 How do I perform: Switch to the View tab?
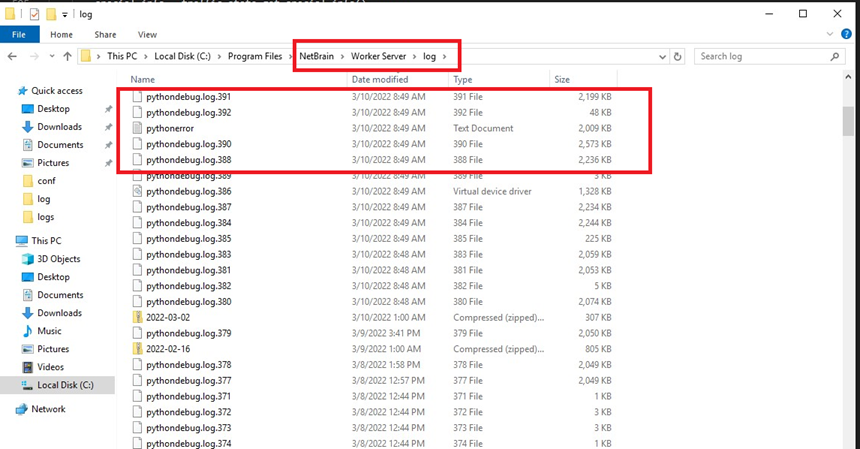(147, 34)
